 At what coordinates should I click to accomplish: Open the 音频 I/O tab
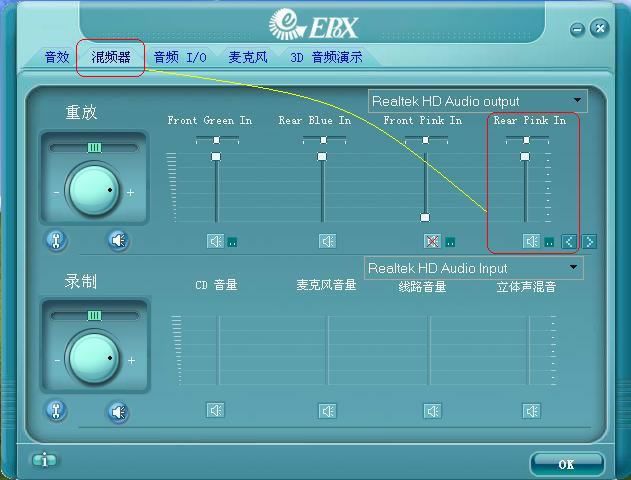[x=180, y=57]
